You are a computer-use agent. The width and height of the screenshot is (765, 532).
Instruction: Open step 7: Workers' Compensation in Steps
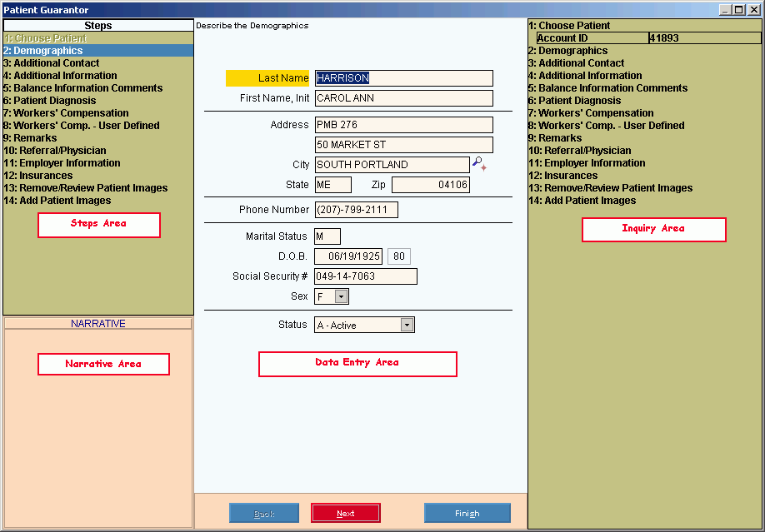(x=98, y=113)
